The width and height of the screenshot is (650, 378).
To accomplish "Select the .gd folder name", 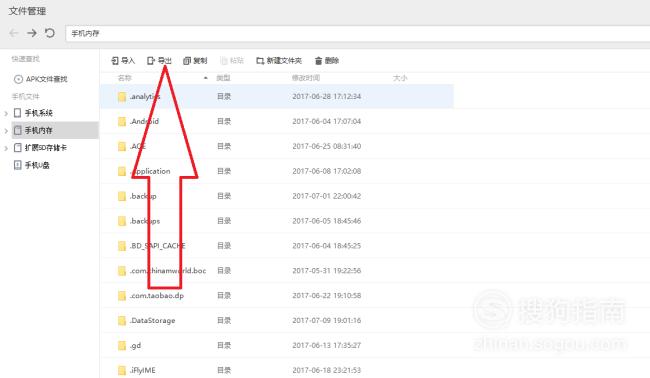I will coord(136,346).
